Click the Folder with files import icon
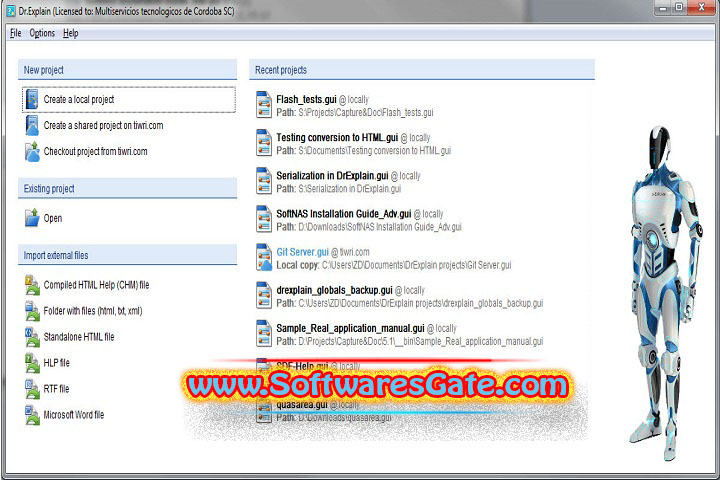The width and height of the screenshot is (720, 480). [x=32, y=311]
